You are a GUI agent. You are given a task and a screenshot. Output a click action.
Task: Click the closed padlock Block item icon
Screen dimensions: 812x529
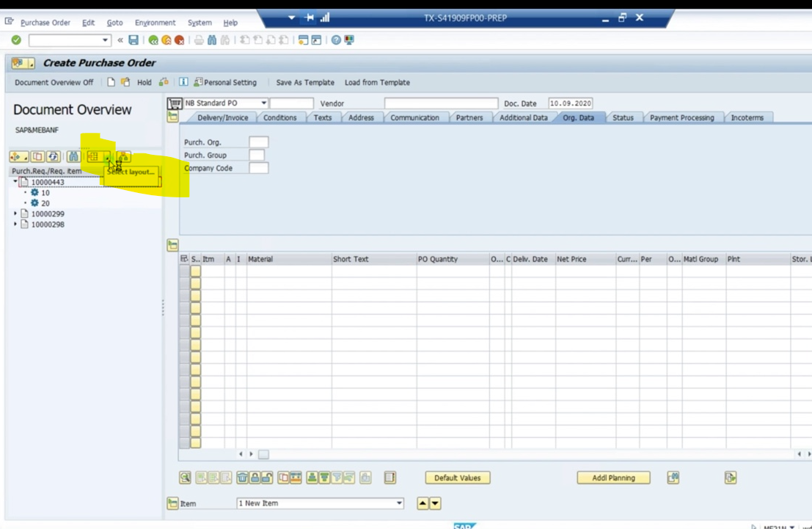tap(255, 478)
